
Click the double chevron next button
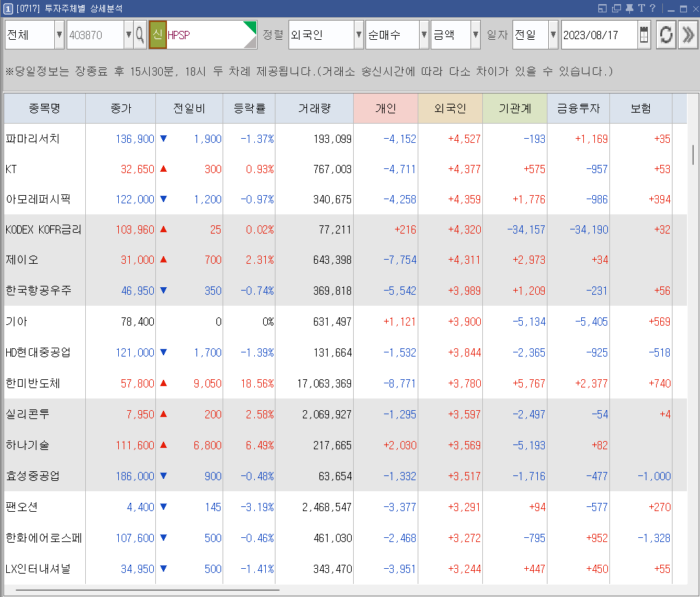(x=688, y=34)
